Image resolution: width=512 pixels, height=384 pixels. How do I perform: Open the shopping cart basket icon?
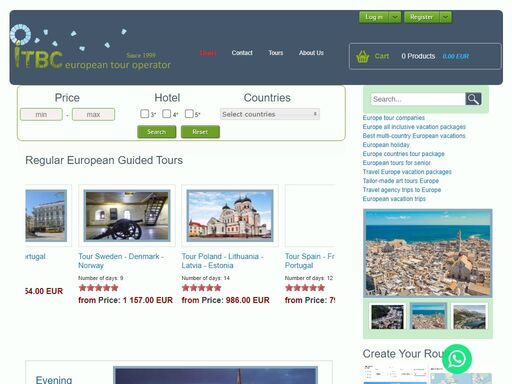362,56
